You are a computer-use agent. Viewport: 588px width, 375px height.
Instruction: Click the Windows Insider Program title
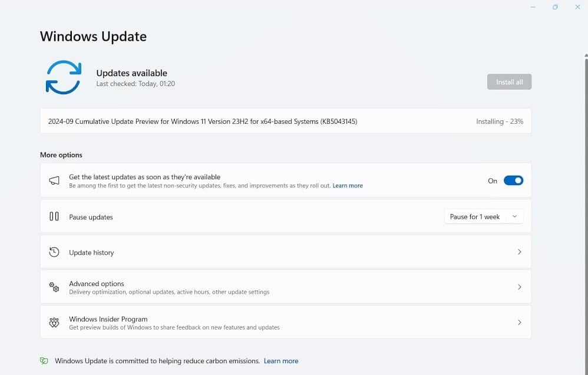pyautogui.click(x=108, y=319)
